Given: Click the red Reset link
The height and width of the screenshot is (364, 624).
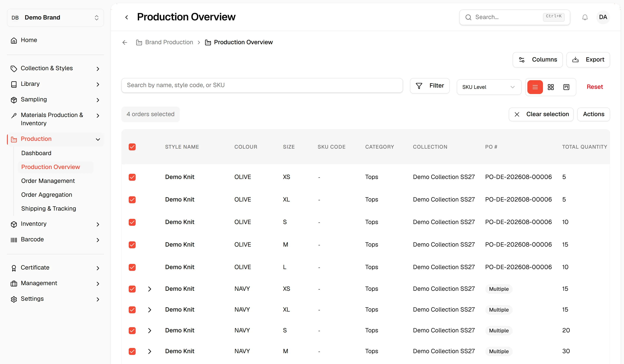Looking at the screenshot, I should [595, 87].
